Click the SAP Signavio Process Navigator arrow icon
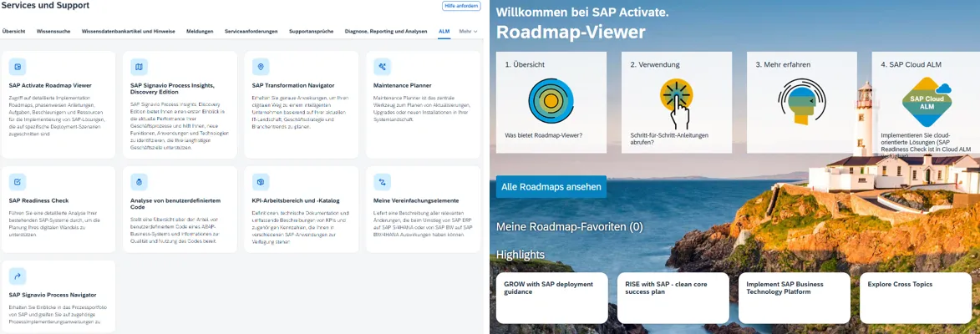Screen dimensions: 980x334 coord(18,276)
